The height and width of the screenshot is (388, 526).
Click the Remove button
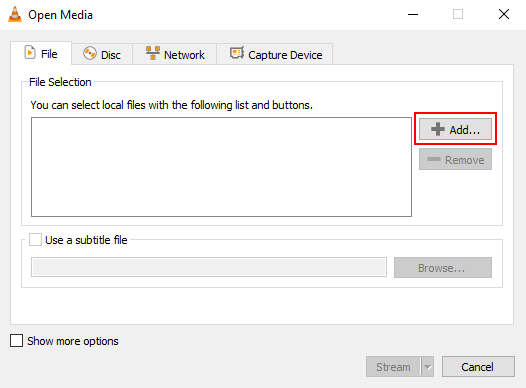[x=455, y=159]
